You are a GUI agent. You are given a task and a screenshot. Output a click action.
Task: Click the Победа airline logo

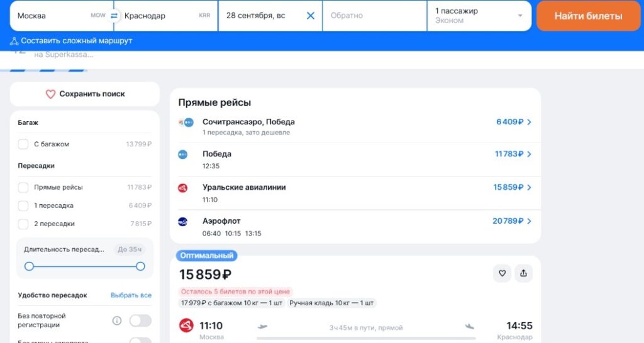[182, 155]
